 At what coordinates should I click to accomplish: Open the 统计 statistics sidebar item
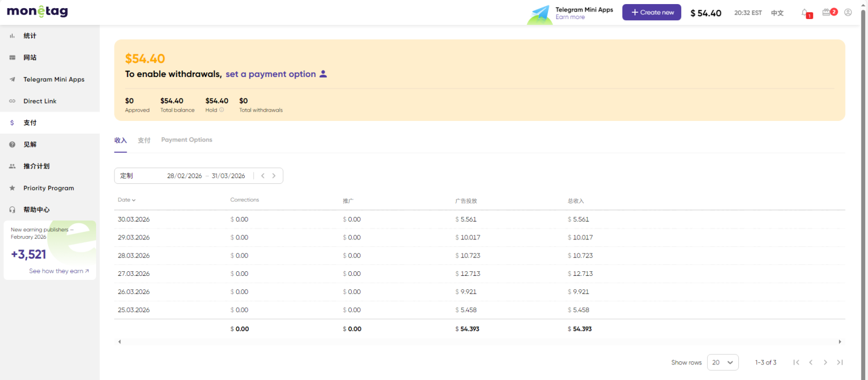[30, 36]
